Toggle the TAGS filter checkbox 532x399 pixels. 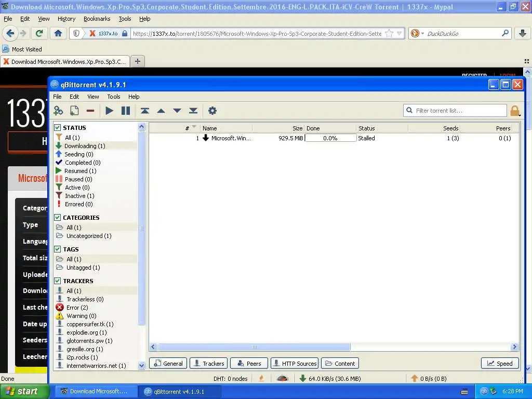[58, 249]
